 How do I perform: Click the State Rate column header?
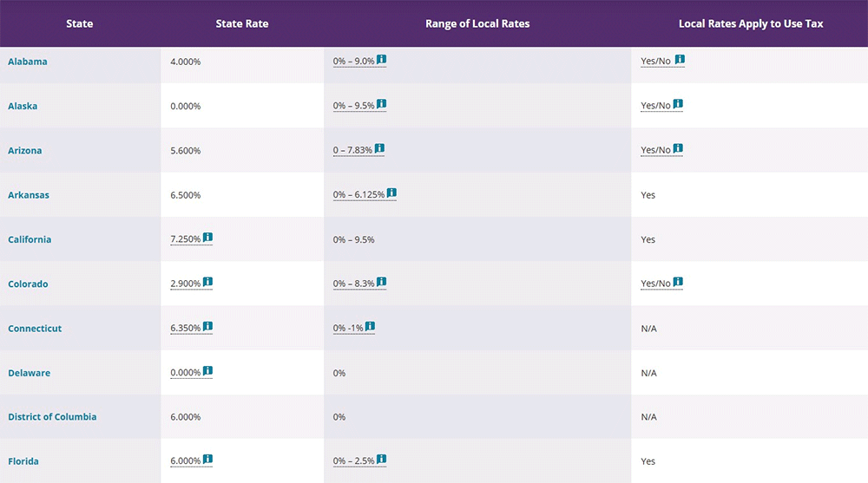tap(242, 23)
